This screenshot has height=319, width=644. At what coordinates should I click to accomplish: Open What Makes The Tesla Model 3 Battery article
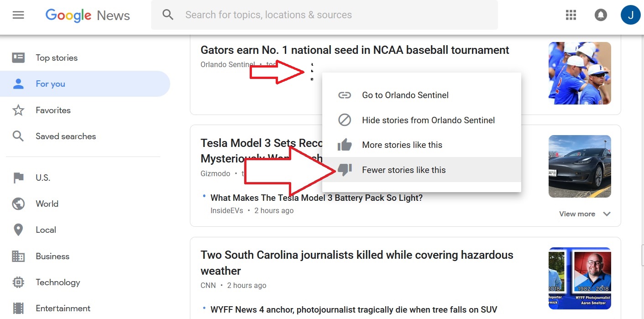click(x=316, y=198)
